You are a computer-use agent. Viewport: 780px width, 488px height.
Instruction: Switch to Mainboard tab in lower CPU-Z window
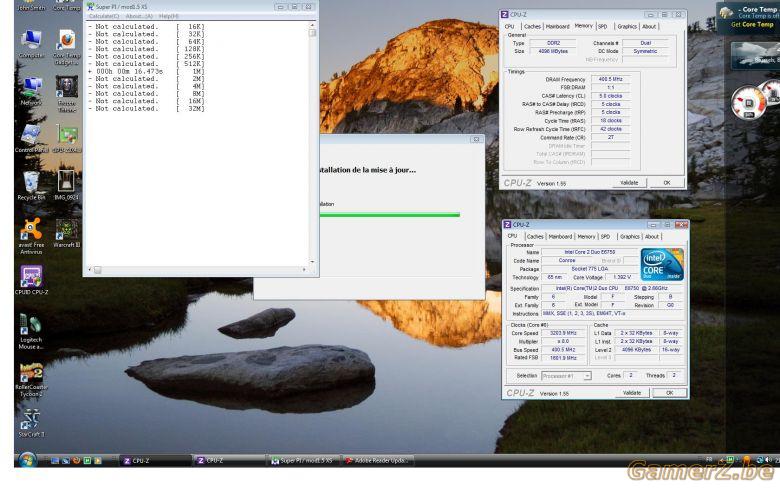pyautogui.click(x=560, y=237)
